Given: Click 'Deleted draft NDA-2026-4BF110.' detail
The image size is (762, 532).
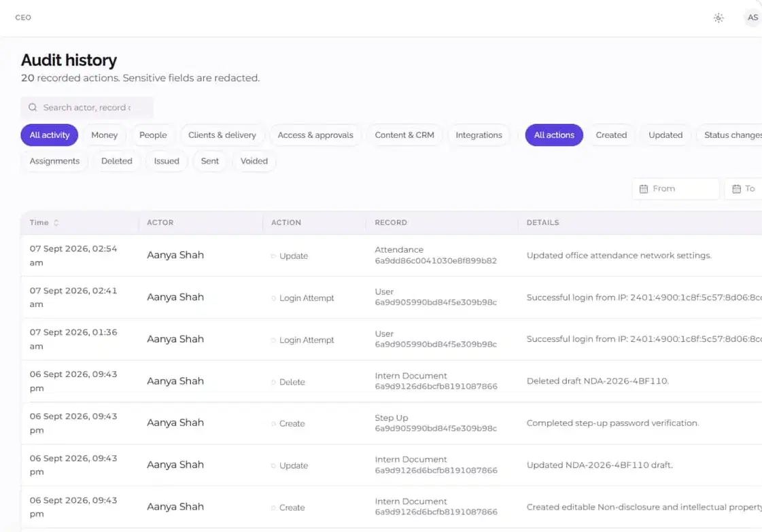Looking at the screenshot, I should [x=598, y=381].
